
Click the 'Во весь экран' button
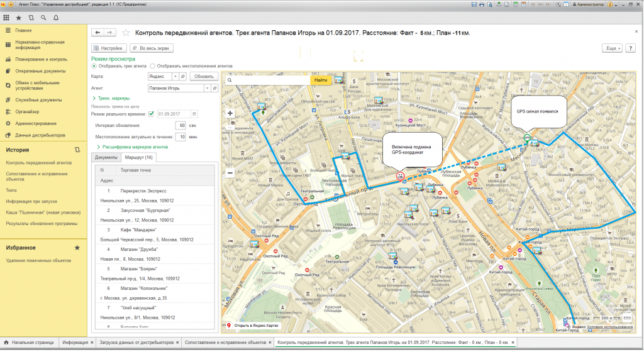(x=152, y=48)
